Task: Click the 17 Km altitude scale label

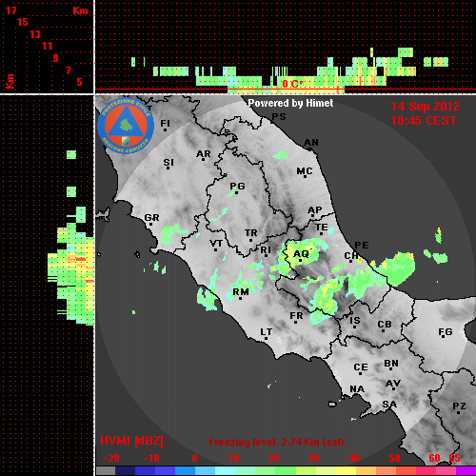Action: (x=10, y=10)
